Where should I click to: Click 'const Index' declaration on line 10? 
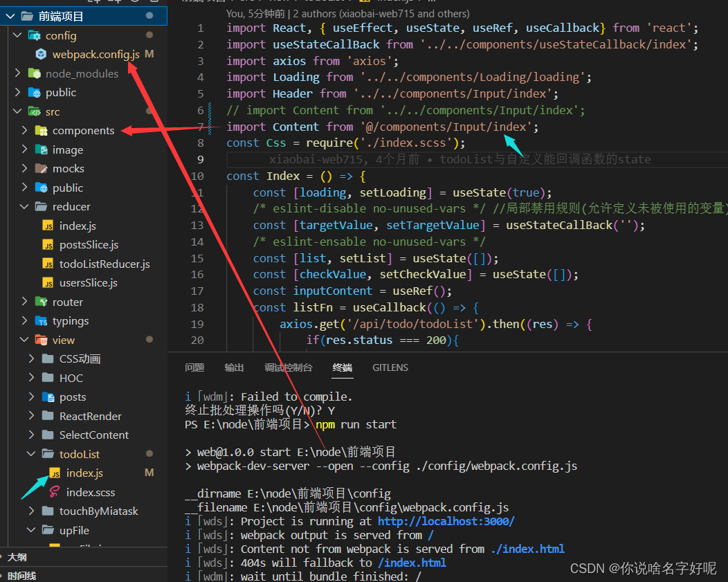[x=263, y=176]
